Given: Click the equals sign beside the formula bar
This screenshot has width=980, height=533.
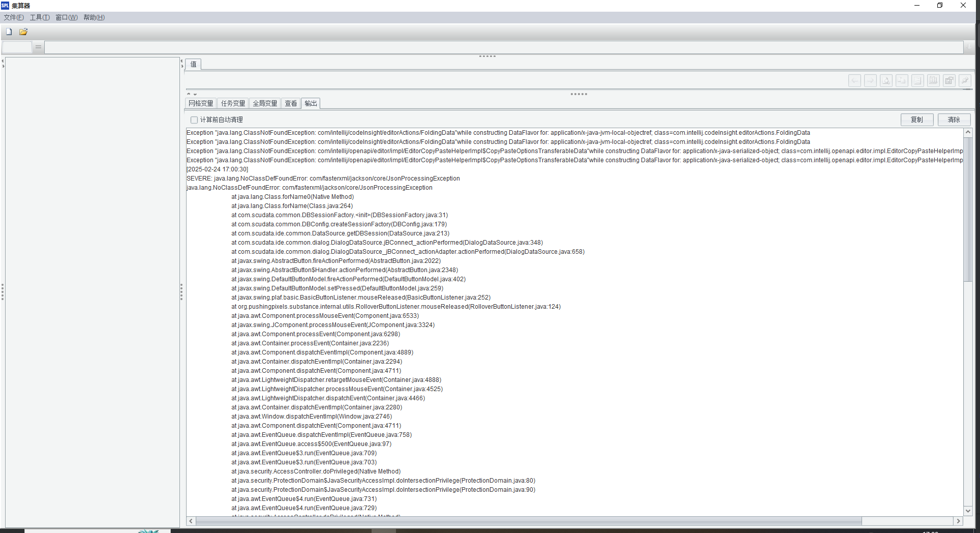Looking at the screenshot, I should click(38, 47).
